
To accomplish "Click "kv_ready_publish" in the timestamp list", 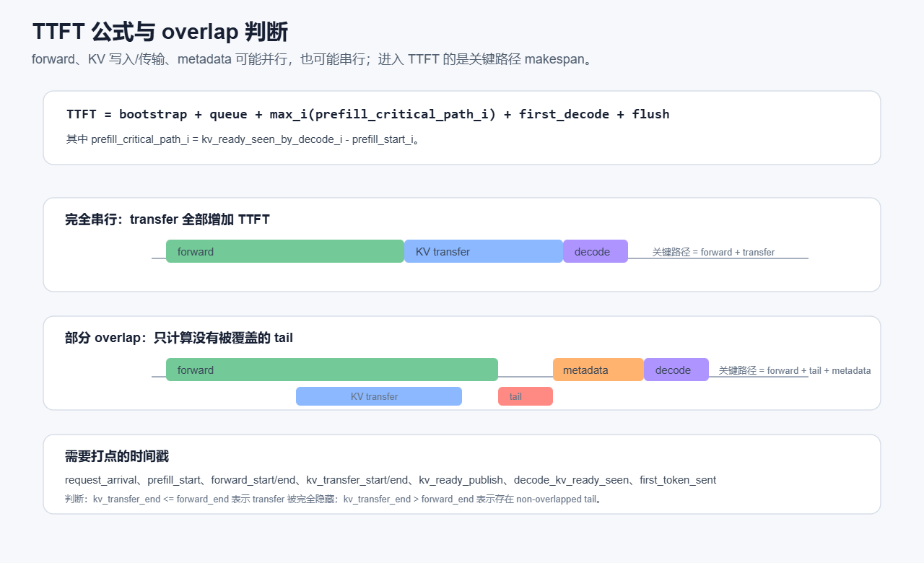I will coord(461,480).
